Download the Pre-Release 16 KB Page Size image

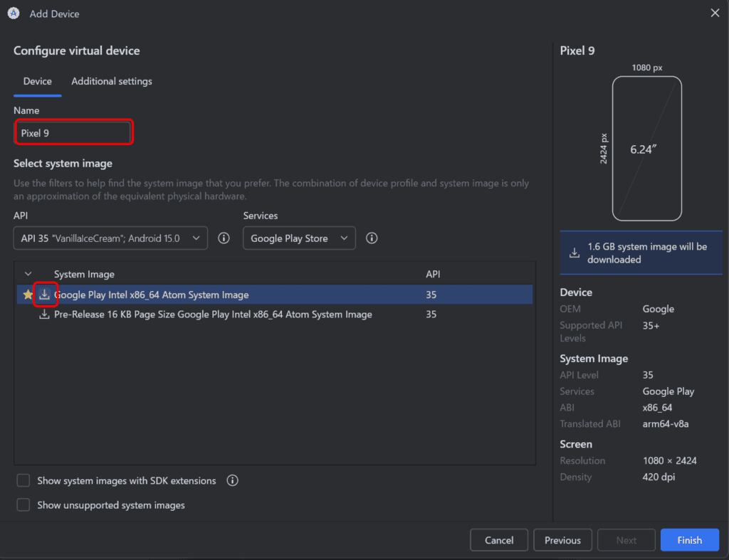[x=44, y=315]
